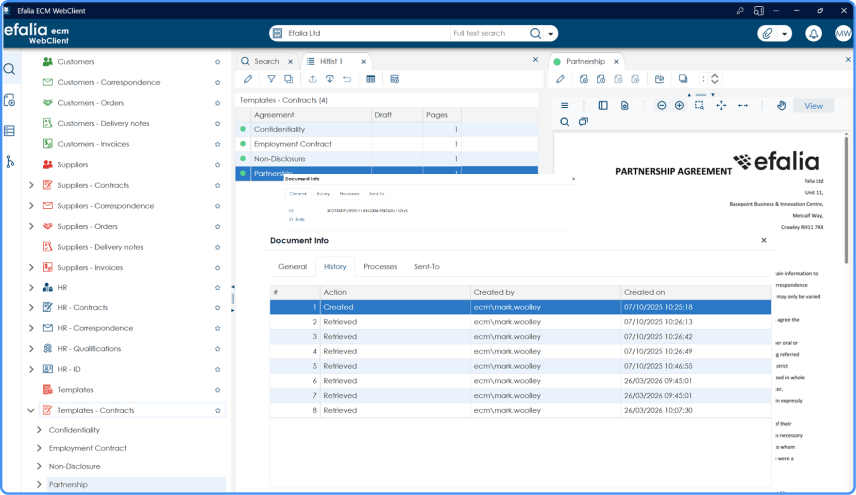Viewport: 856px width, 495px height.
Task: Open the dropdown arrow beside the attachment button
Action: tap(784, 33)
